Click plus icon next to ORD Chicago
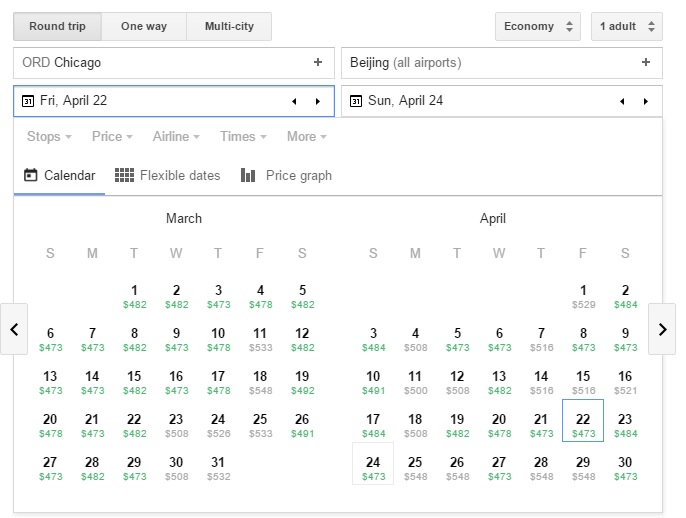Image resolution: width=686 pixels, height=518 pixels. 318,62
